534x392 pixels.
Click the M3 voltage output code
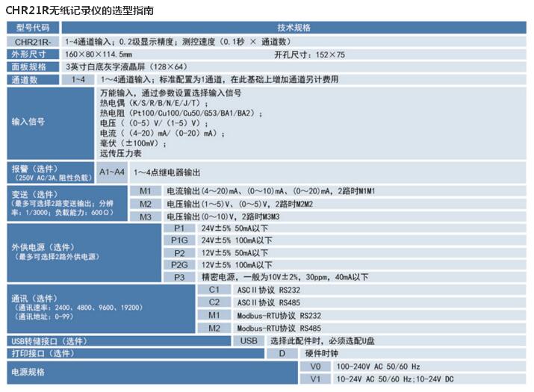tap(146, 216)
